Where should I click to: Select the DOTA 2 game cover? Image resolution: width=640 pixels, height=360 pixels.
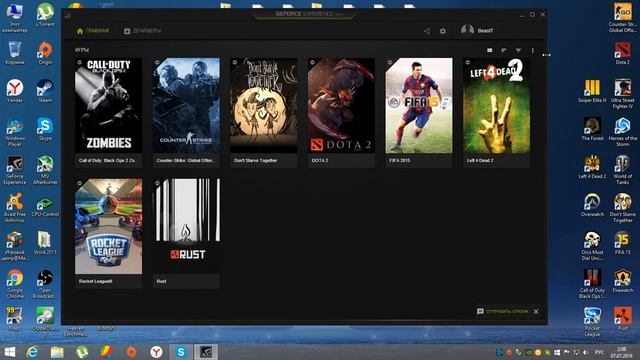[341, 106]
